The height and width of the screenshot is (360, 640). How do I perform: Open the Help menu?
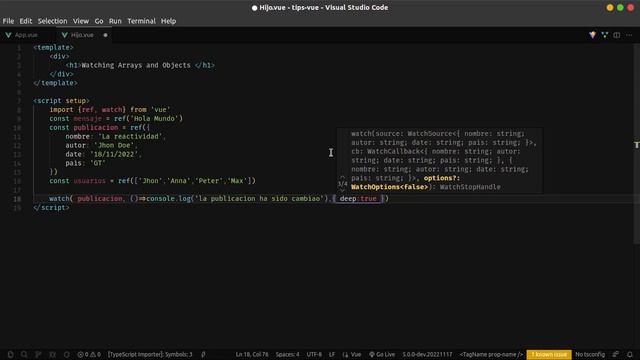(168, 21)
